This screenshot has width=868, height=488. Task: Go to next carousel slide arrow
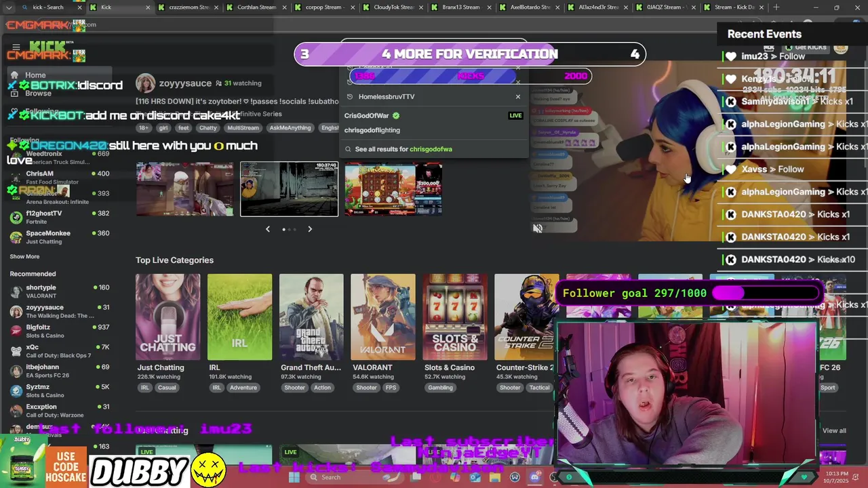[x=310, y=229]
